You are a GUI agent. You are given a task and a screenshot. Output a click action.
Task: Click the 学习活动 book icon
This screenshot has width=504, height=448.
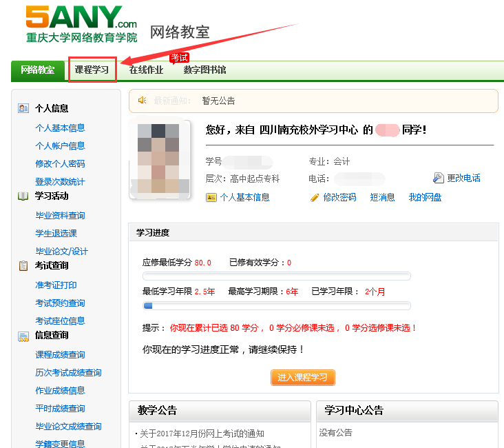pyautogui.click(x=23, y=196)
